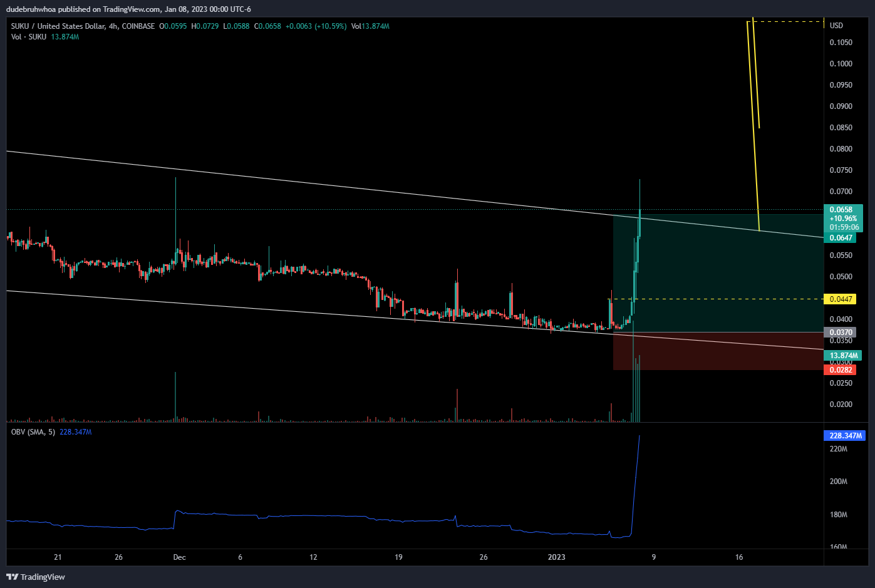Viewport: 875px width, 588px height.
Task: Click the '21' date label on time axis
Action: 58,557
